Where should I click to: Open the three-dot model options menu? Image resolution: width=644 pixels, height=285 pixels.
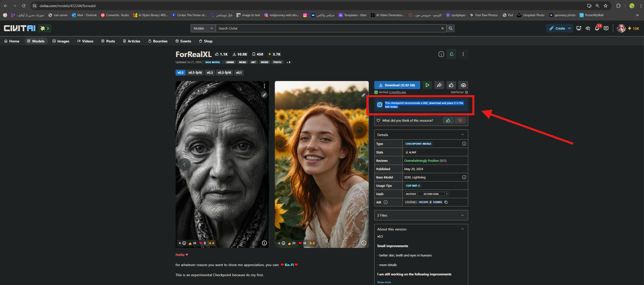pos(463,54)
